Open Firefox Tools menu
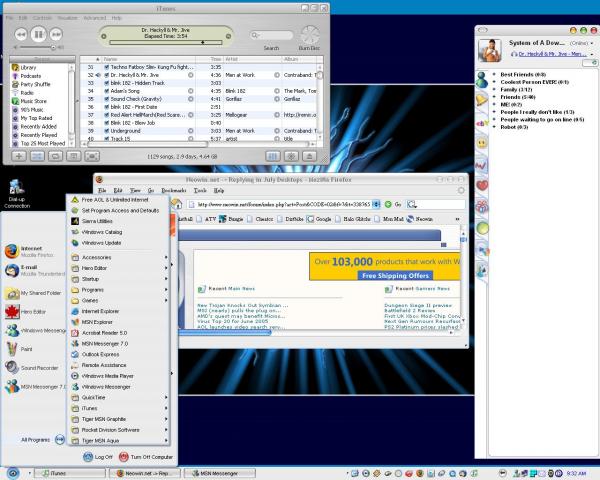 point(200,190)
